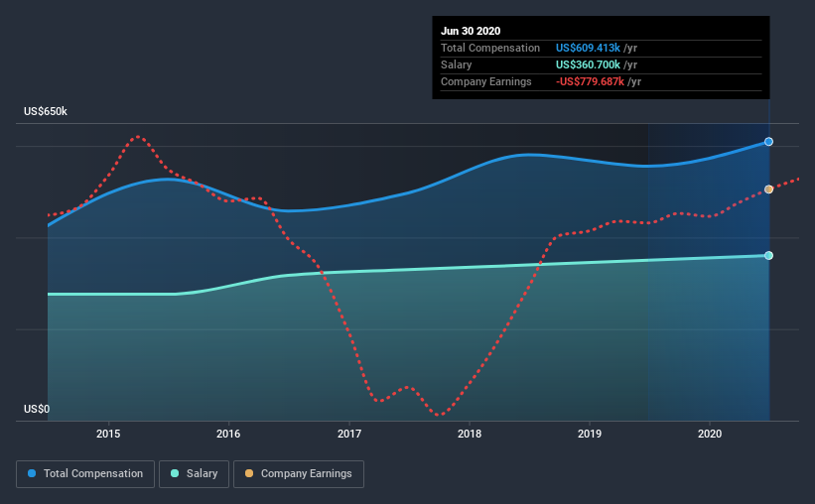Screen dimensions: 815x504
Task: Click the 2016 x-axis label
Action: coord(228,434)
